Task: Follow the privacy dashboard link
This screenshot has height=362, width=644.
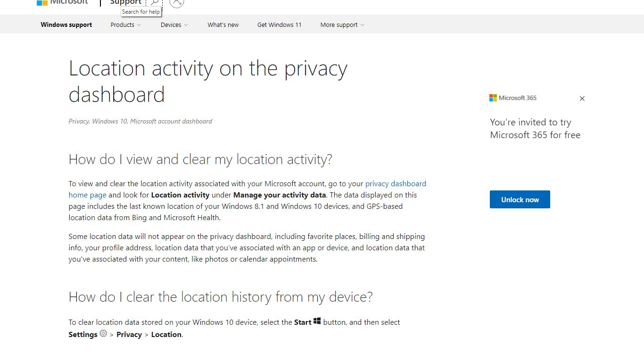Action: (396, 184)
